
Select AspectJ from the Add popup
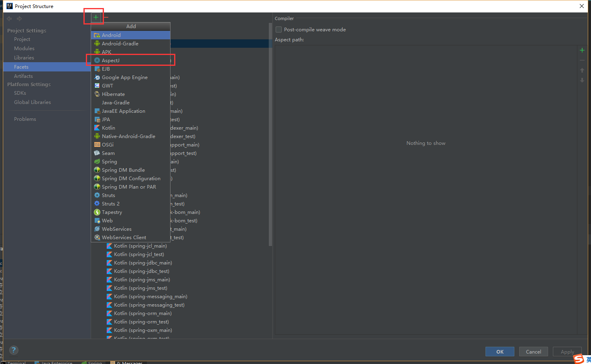tap(131, 61)
